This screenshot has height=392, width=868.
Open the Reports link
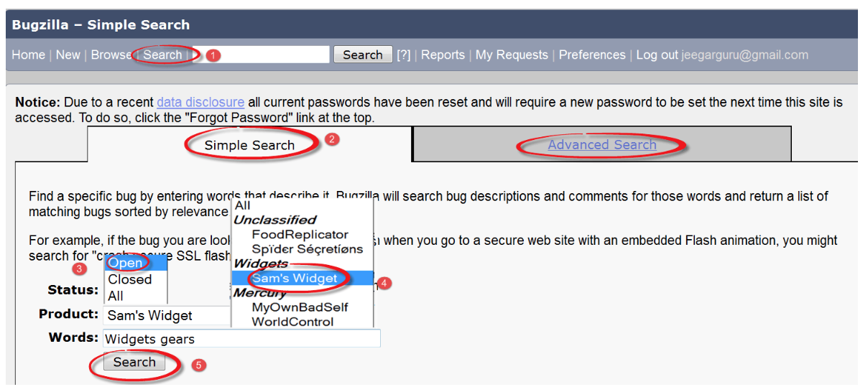[443, 55]
